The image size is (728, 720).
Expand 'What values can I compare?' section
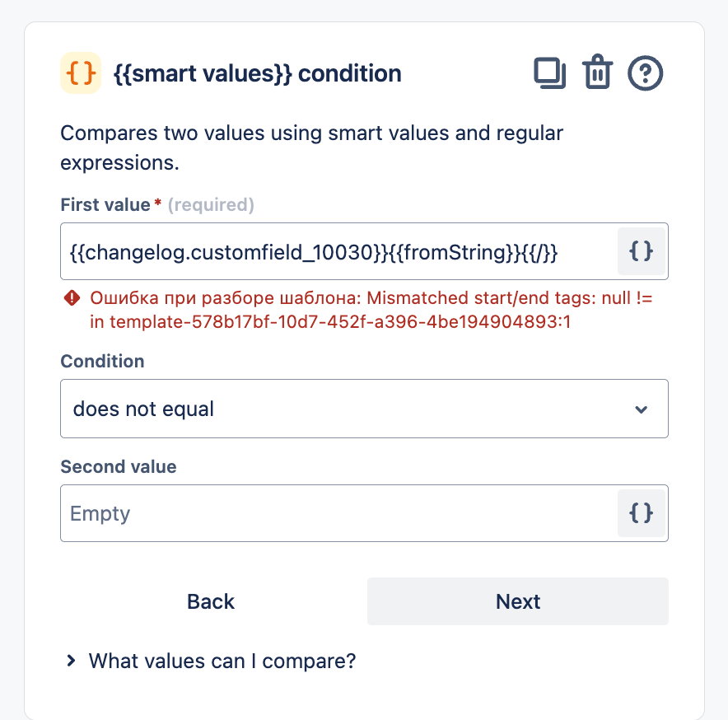pyautogui.click(x=222, y=661)
